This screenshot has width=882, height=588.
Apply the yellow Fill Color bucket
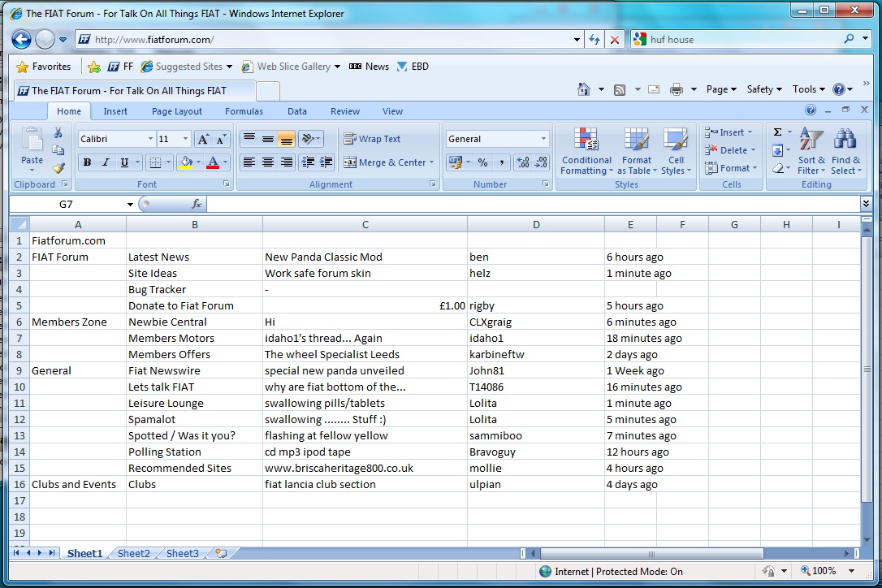186,162
